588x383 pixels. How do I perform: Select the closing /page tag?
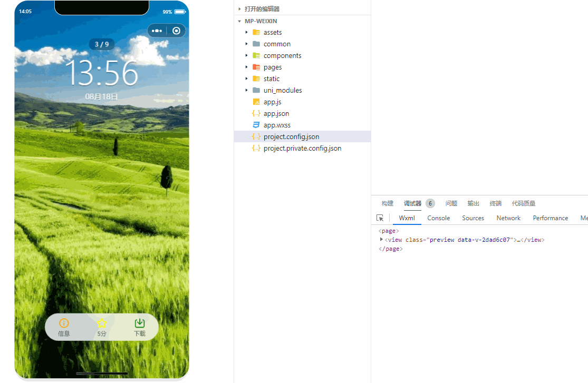pyautogui.click(x=390, y=249)
